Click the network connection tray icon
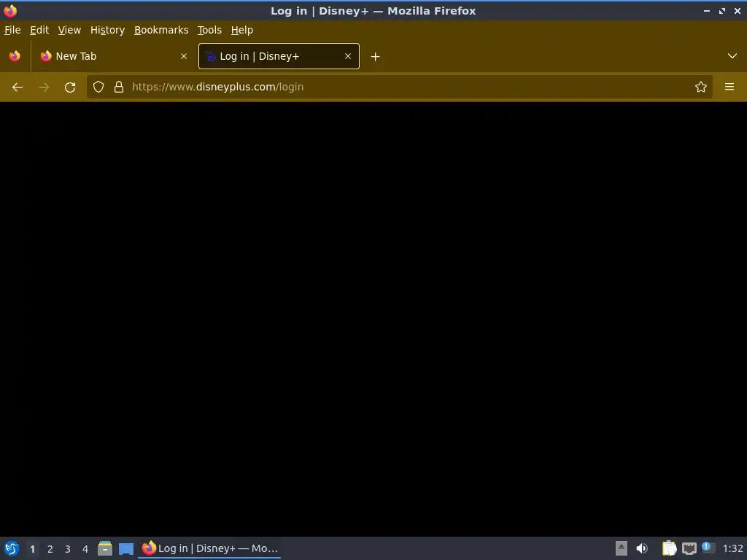 coord(689,548)
